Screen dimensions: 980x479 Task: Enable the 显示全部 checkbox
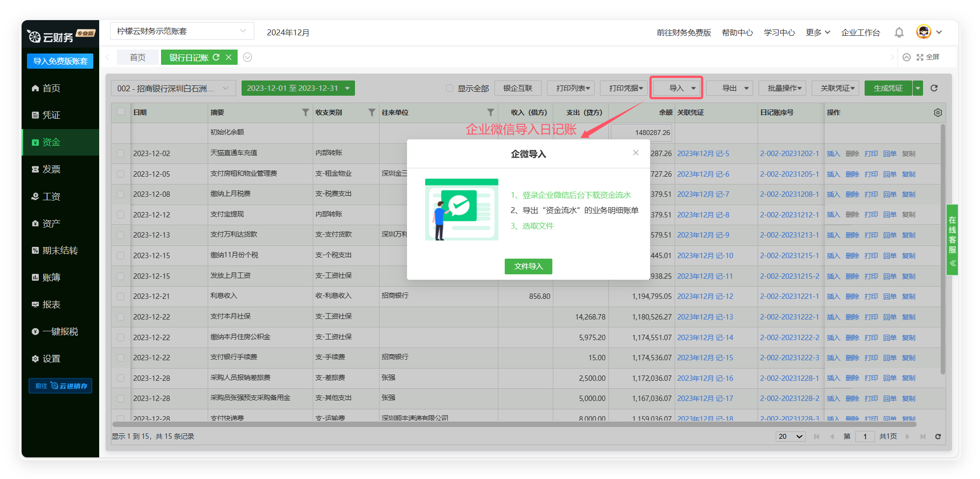[449, 88]
